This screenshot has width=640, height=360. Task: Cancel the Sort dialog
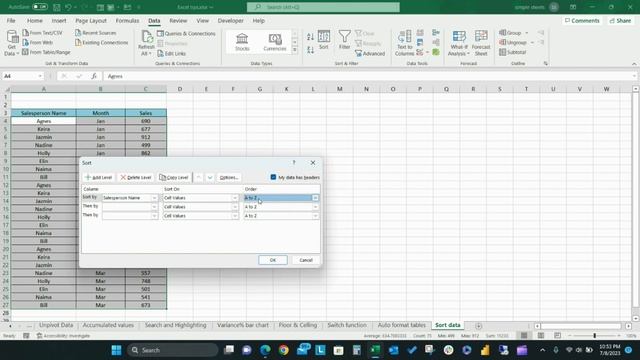[x=306, y=260]
